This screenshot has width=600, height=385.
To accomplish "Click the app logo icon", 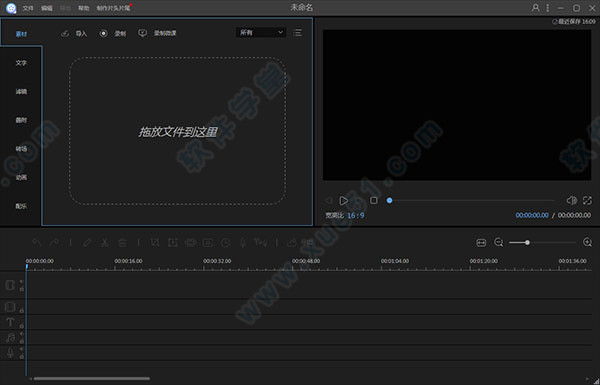I will 11,8.
